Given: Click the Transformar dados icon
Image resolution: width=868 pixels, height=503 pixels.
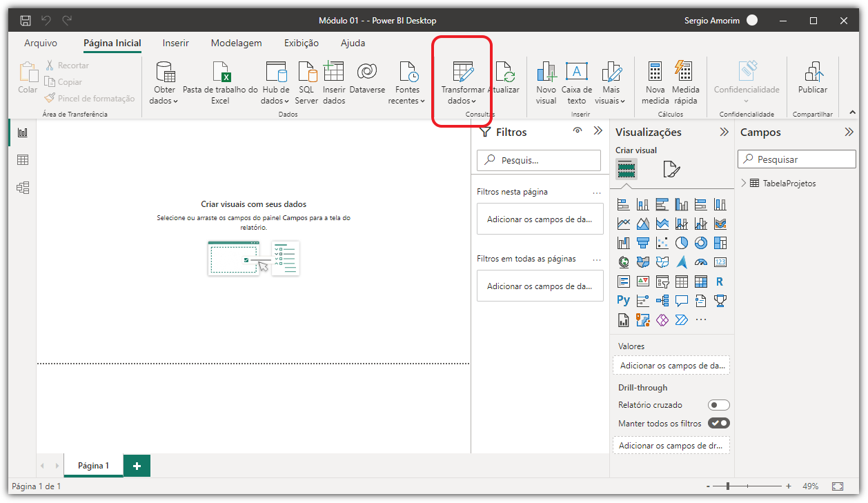Looking at the screenshot, I should (x=462, y=72).
